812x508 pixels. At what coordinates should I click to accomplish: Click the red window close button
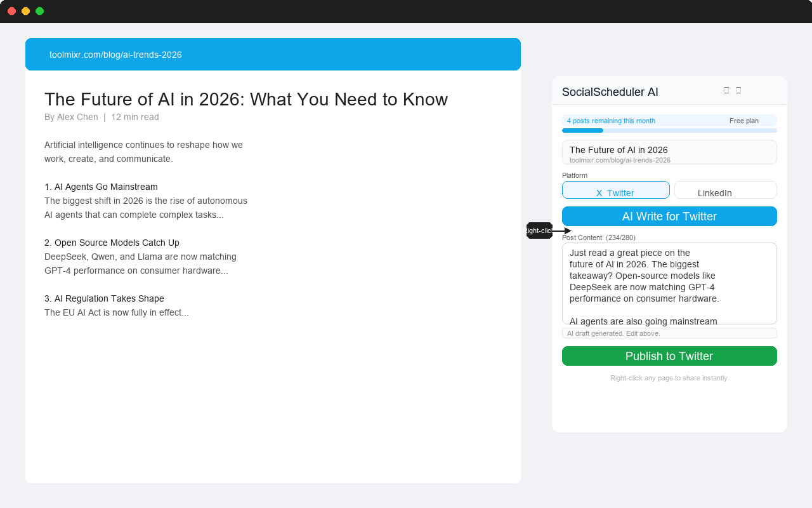pyautogui.click(x=11, y=11)
